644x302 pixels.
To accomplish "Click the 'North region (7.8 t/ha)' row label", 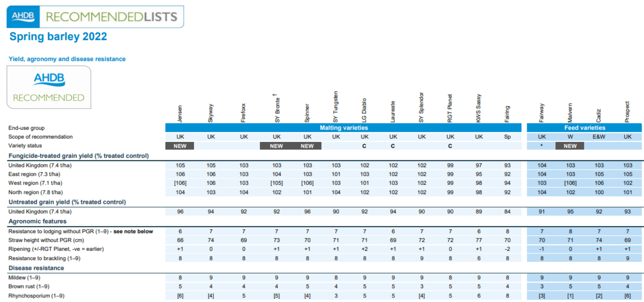I will [35, 192].
